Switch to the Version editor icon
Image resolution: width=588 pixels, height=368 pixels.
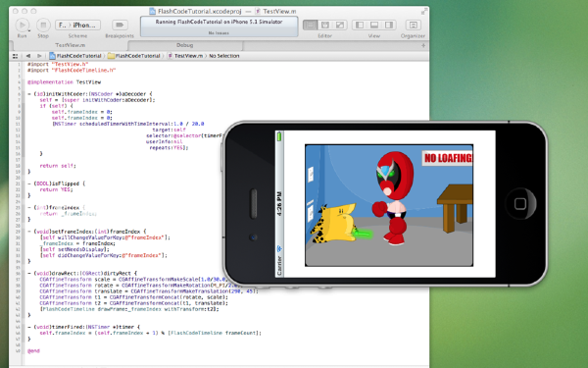(x=340, y=25)
